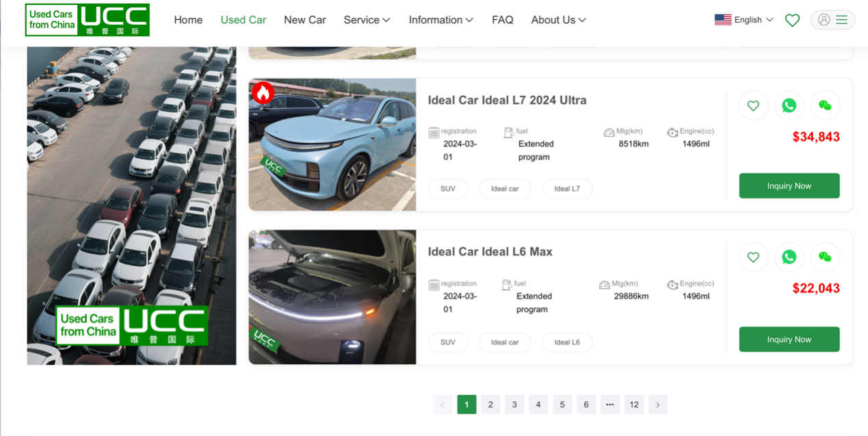The height and width of the screenshot is (436, 868).
Task: Favorite the Ideal L6 Max listing
Action: [753, 257]
